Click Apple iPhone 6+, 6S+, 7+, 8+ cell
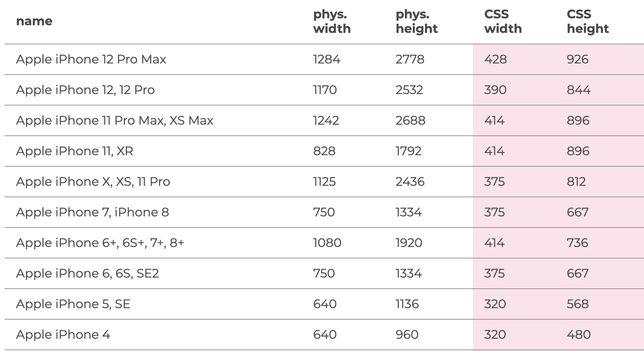 point(100,243)
